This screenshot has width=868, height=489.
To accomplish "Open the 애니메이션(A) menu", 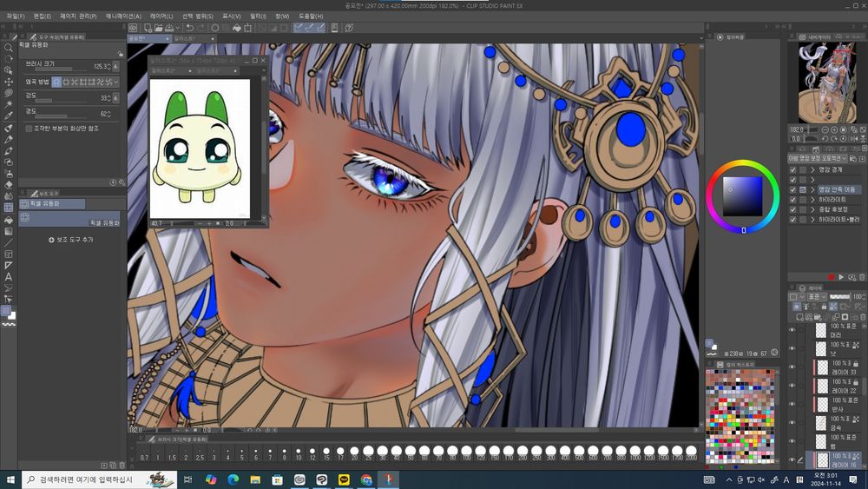I will [x=123, y=16].
